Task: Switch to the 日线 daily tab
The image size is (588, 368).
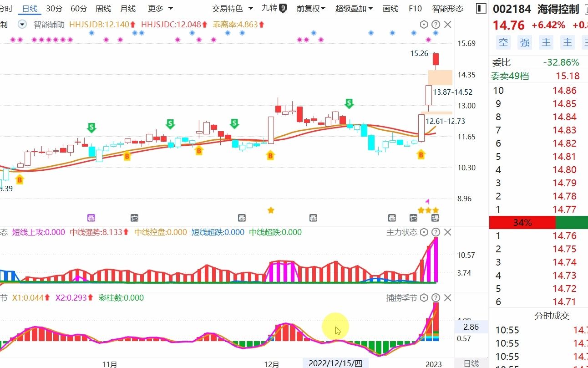Action: tap(30, 8)
